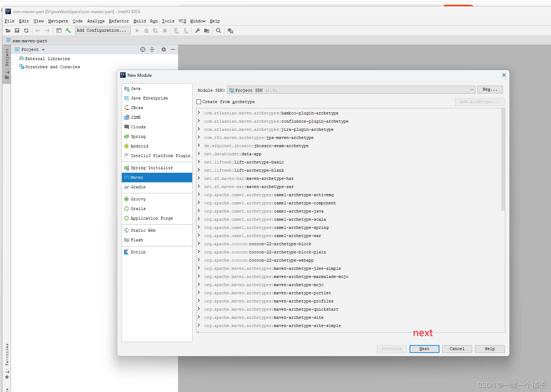Click the New... SDK button
This screenshot has width=551, height=392.
pyautogui.click(x=490, y=90)
